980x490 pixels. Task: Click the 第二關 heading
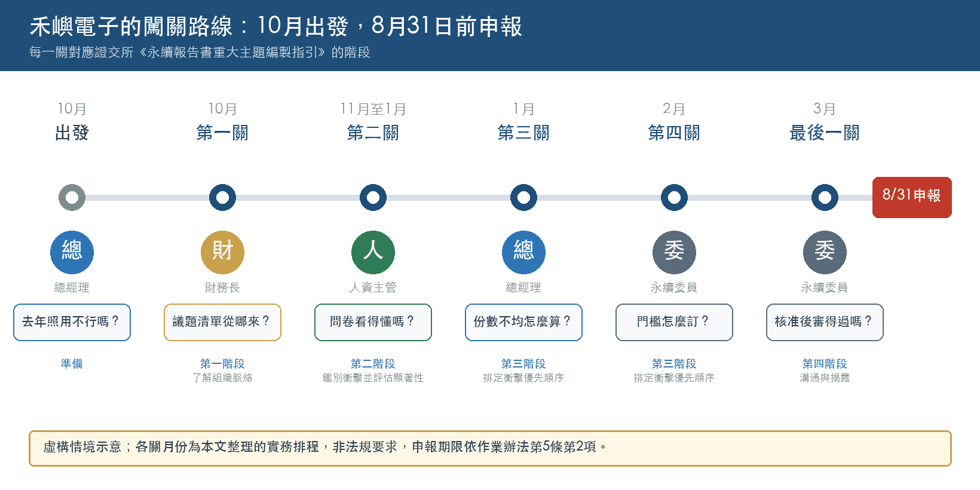click(373, 133)
